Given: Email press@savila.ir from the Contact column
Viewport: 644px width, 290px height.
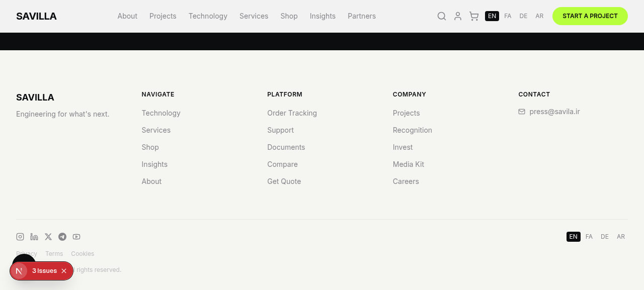Looking at the screenshot, I should click(x=554, y=112).
